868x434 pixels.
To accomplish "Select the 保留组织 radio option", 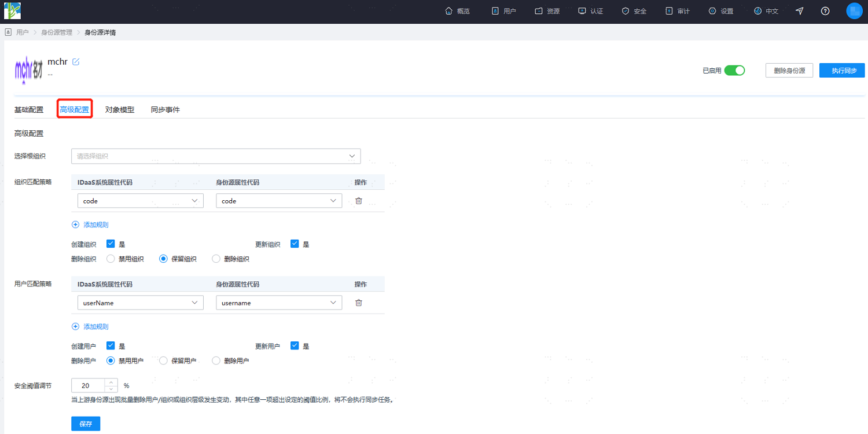I will 163,259.
